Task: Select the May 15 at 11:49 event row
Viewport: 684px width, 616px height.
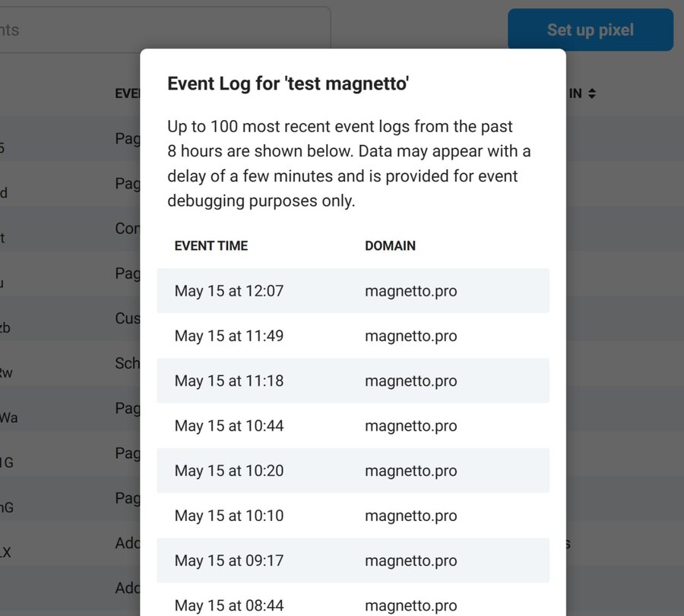Action: 353,336
